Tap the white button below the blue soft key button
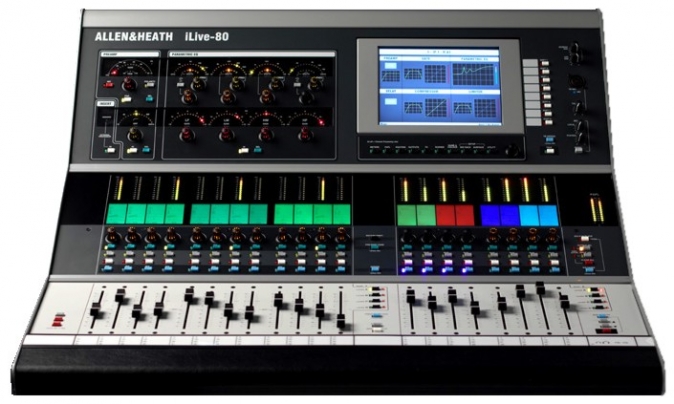Image resolution: width=674 pixels, height=404 pixels. (x=548, y=150)
